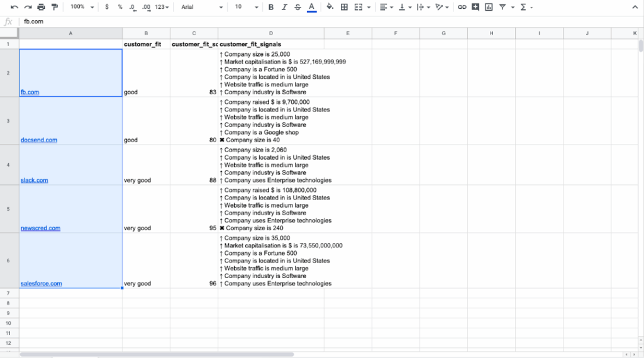The width and height of the screenshot is (644, 358).
Task: Toggle Bold formatting
Action: [270, 7]
